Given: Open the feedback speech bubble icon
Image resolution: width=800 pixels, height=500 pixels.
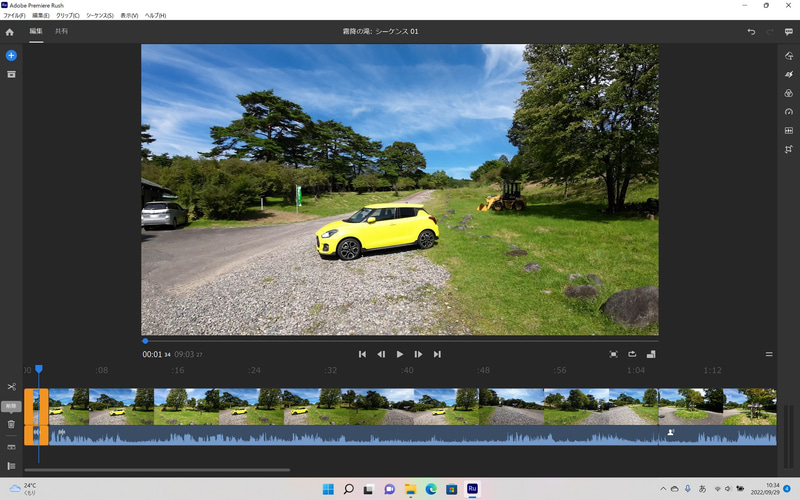Looking at the screenshot, I should pyautogui.click(x=789, y=32).
